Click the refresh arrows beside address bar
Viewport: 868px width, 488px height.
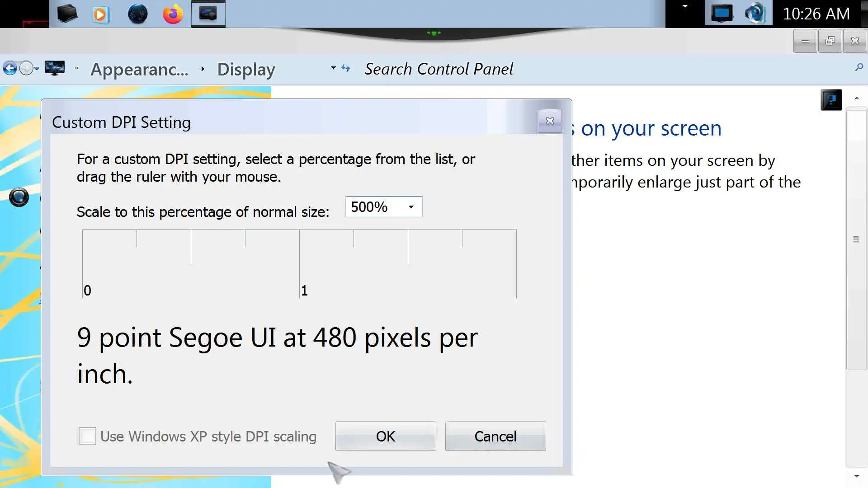346,68
